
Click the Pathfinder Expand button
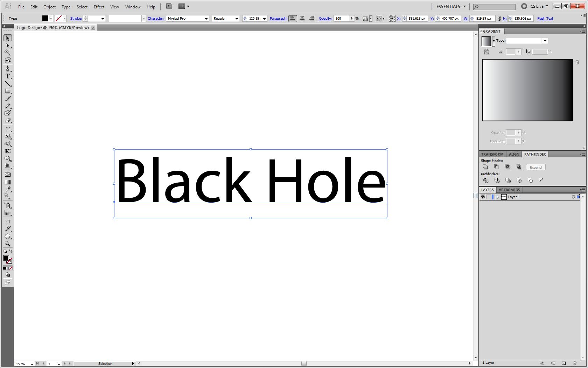[x=535, y=167]
